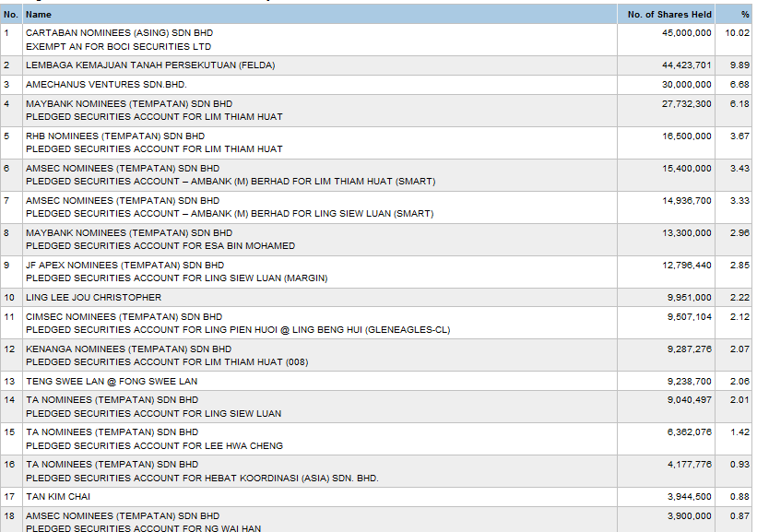Select Lembaga Kemajuan Tanah Persekutuan (FELDA) entry
757x532 pixels.
(x=149, y=65)
